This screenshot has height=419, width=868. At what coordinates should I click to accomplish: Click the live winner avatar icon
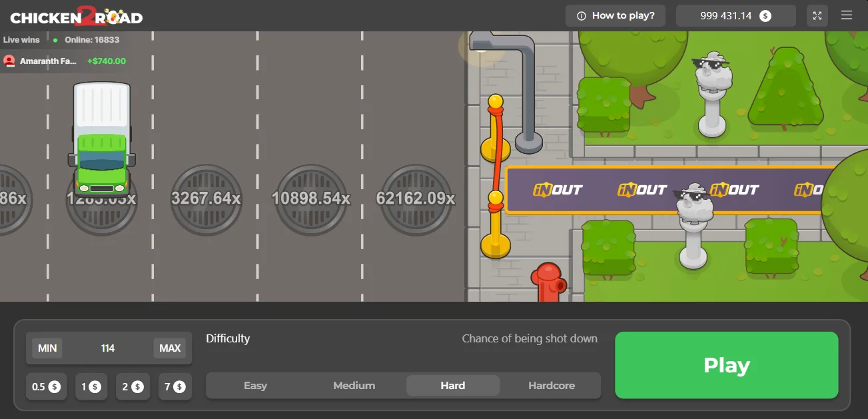[x=9, y=61]
